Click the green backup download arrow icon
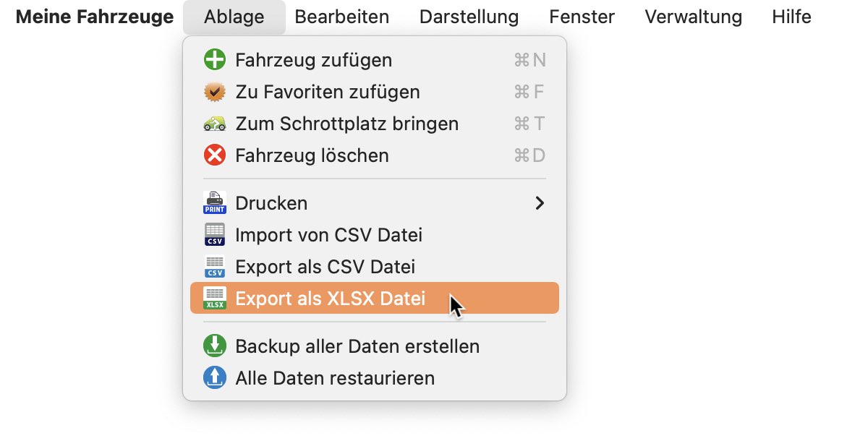The image size is (868, 441). 215,346
